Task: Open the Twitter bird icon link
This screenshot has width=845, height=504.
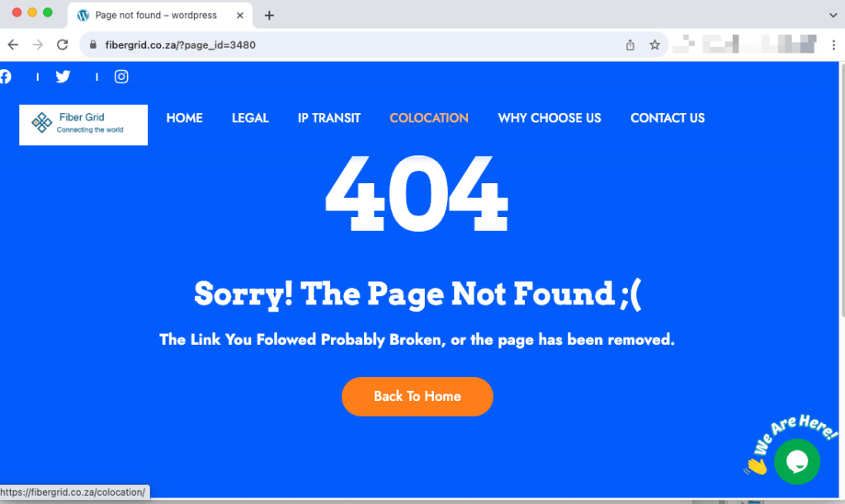Action: click(x=63, y=77)
